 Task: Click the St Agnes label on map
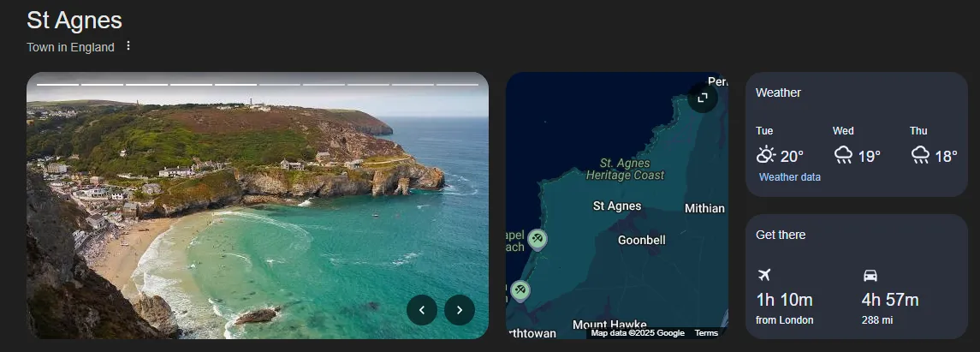pyautogui.click(x=616, y=206)
